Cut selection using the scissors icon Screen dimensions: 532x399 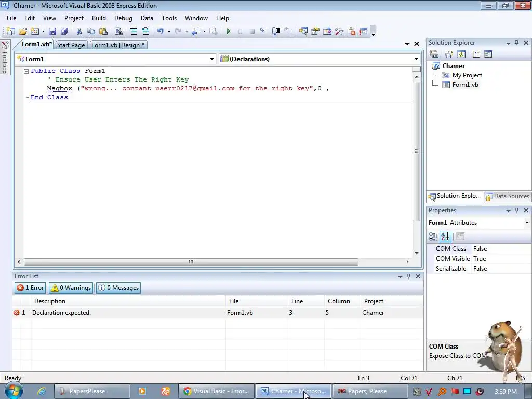[79, 32]
